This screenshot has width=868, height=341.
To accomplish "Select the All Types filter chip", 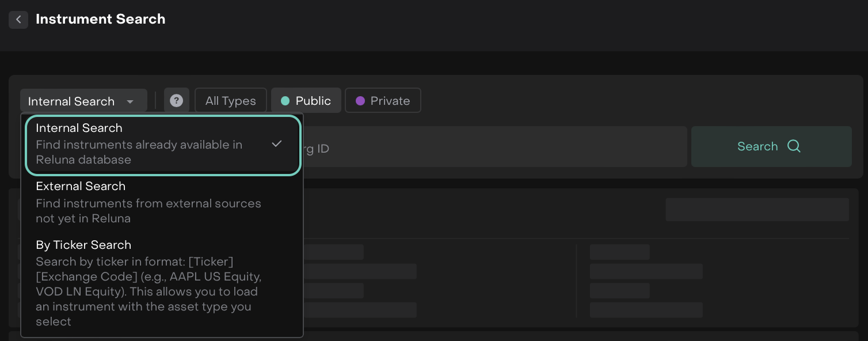I will point(231,101).
